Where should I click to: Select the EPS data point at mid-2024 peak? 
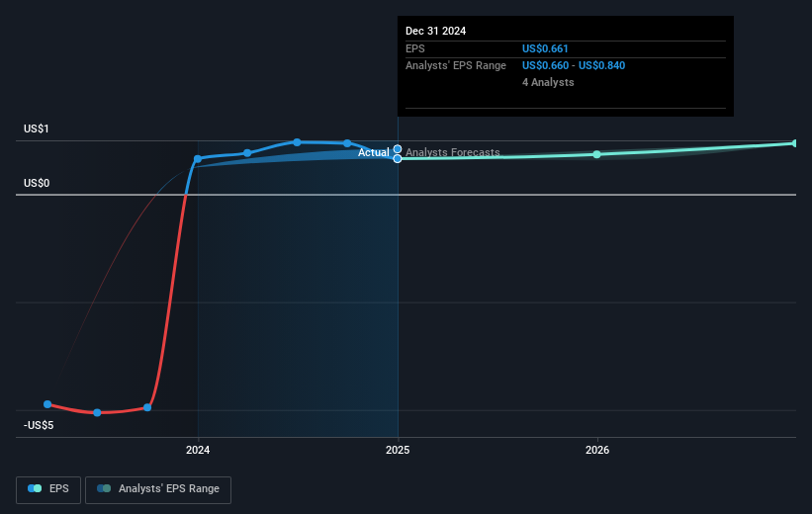pyautogui.click(x=298, y=142)
